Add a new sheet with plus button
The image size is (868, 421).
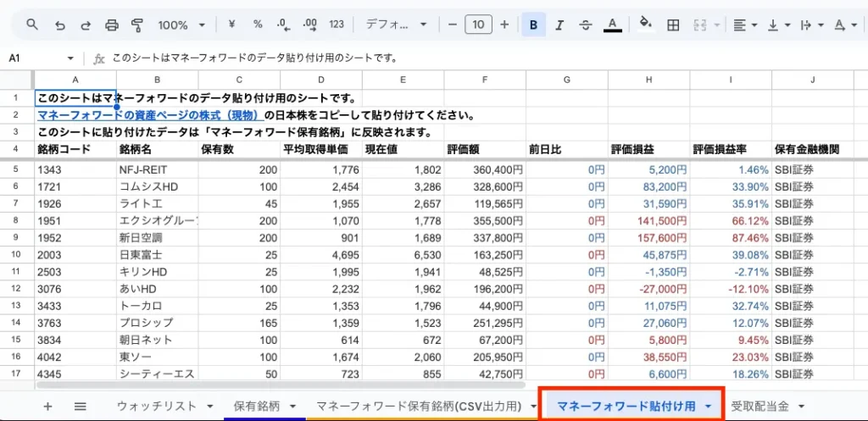pyautogui.click(x=47, y=407)
